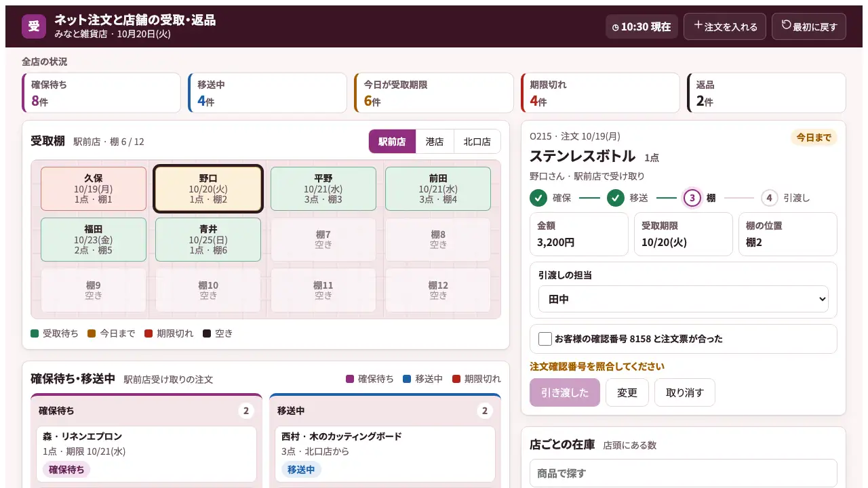This screenshot has width=868, height=488.
Task: Switch to the 駅前店 tab
Action: 392,142
